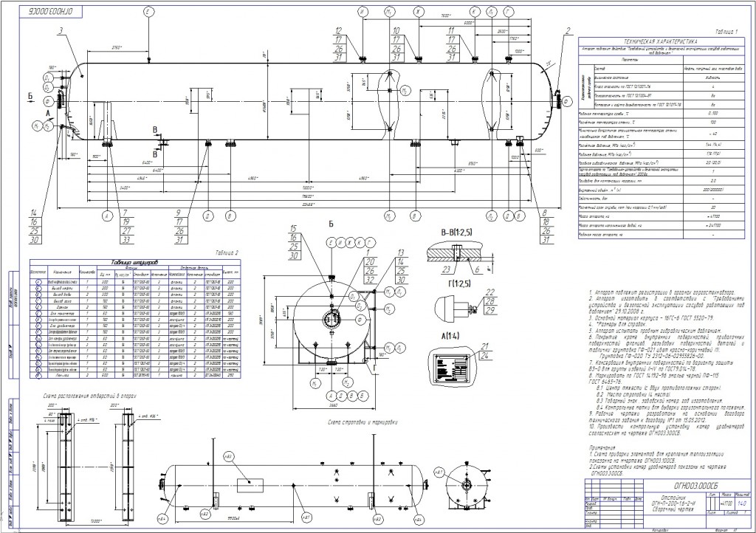Click position number '23' under section В-В
Screen dimensions: 756x533
click(x=446, y=270)
